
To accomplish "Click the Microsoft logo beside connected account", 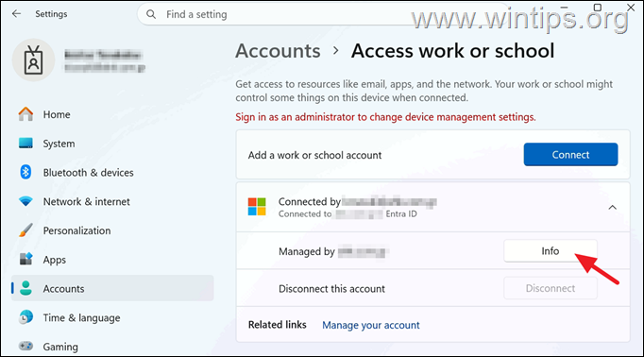I will 257,207.
